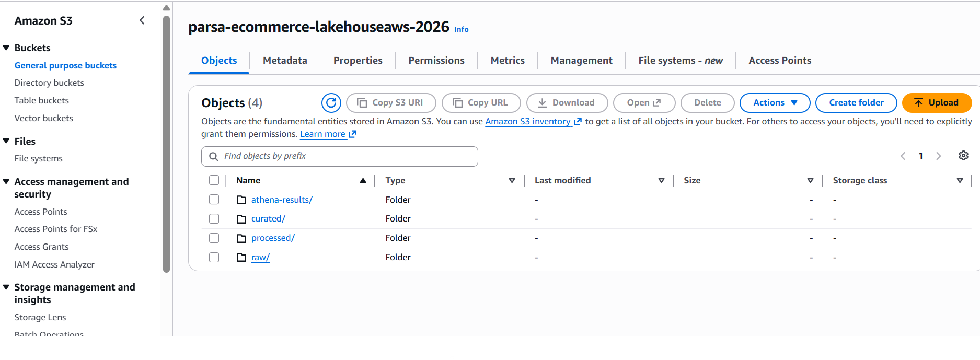Click the Copy URL button

click(x=481, y=103)
